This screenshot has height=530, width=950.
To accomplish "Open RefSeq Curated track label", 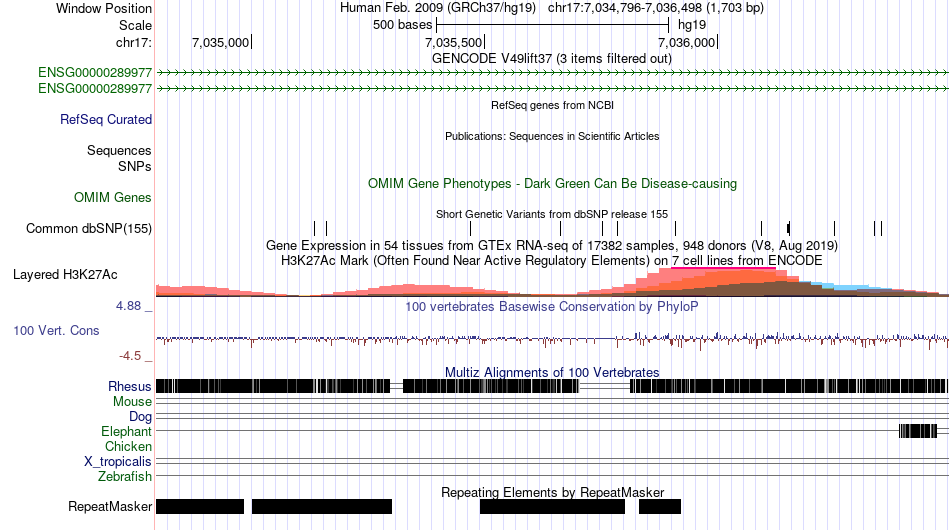I will [105, 119].
